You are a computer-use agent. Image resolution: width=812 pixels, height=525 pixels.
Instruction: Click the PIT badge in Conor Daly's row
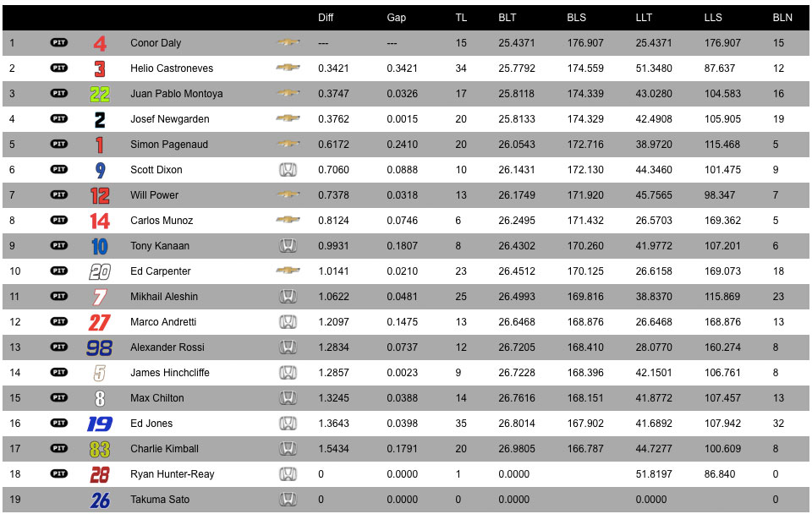coord(59,42)
